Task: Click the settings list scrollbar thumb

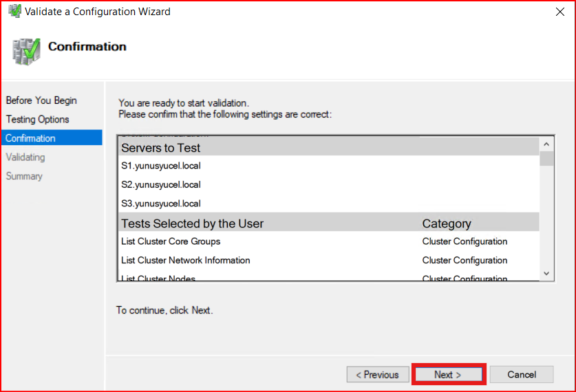Action: point(547,159)
